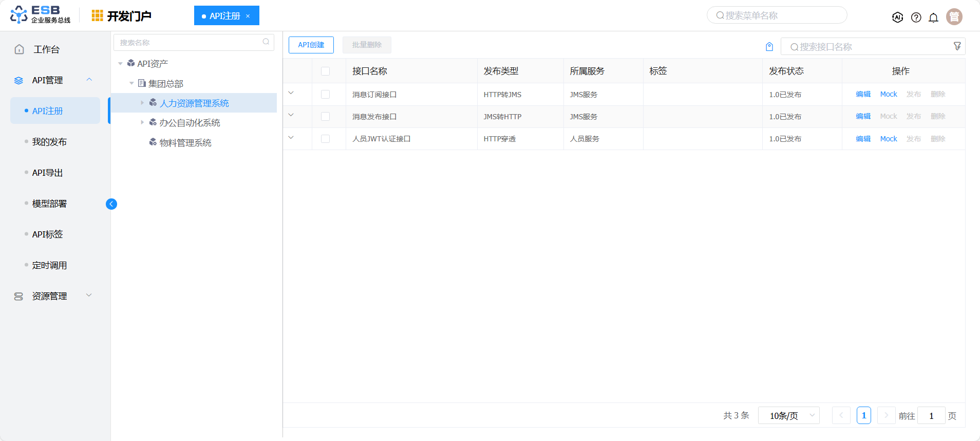The width and height of the screenshot is (980, 441).
Task: Click the API创建 button
Action: (x=311, y=45)
